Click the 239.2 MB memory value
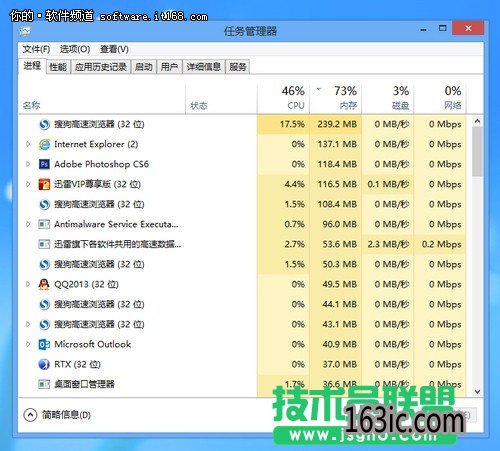 (337, 124)
